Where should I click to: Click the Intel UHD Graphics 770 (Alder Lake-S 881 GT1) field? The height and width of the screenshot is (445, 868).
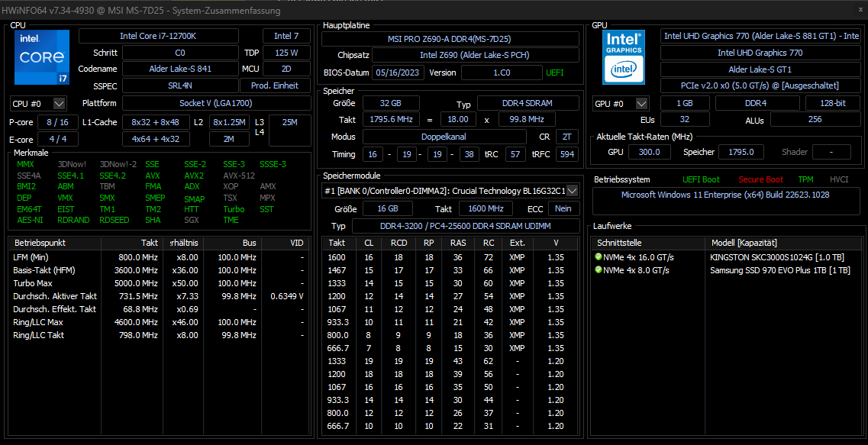(761, 36)
